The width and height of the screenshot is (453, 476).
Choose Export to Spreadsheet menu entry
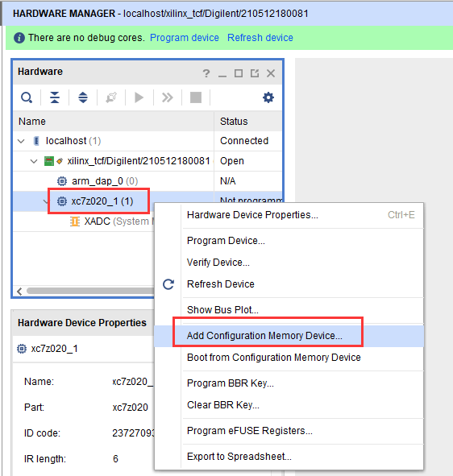point(289,457)
